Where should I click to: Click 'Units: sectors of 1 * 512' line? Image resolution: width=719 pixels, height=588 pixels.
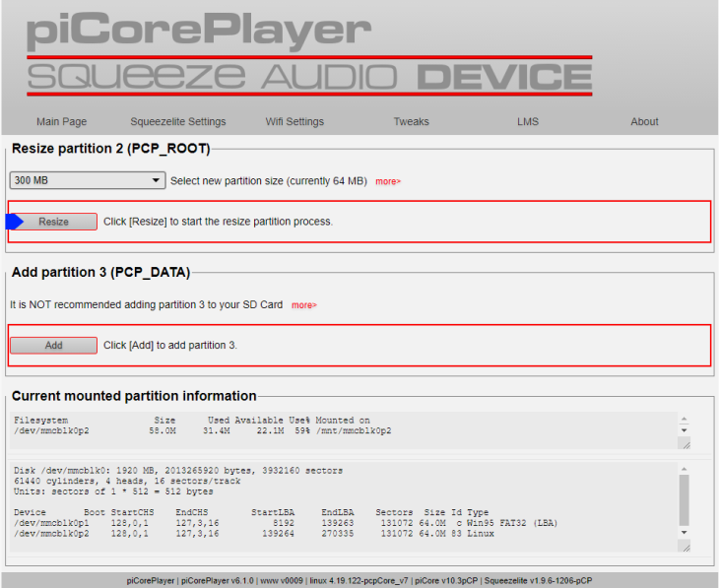[x=113, y=491]
